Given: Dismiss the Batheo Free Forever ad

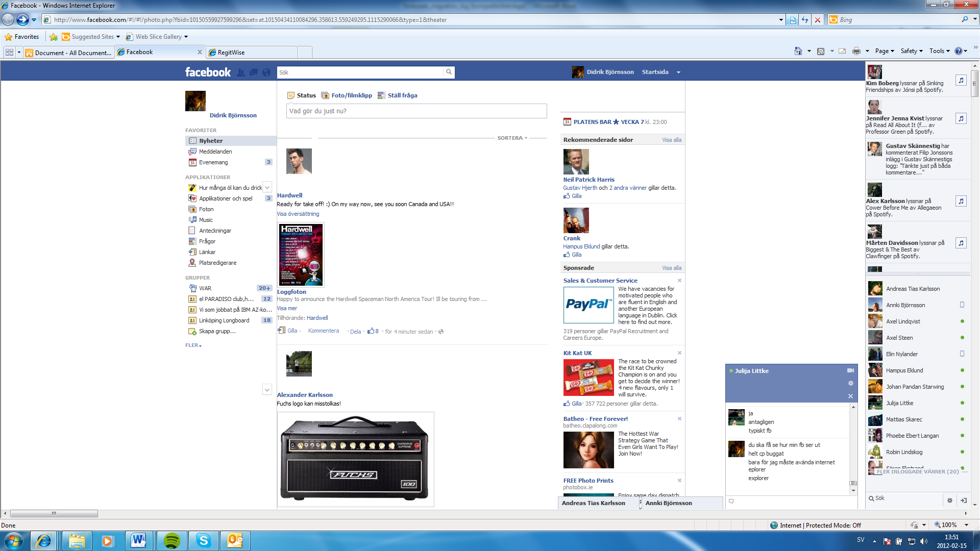Looking at the screenshot, I should (x=679, y=419).
